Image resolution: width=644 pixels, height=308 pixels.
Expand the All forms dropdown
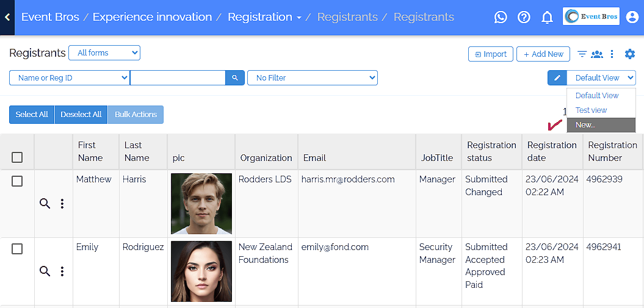pyautogui.click(x=104, y=53)
